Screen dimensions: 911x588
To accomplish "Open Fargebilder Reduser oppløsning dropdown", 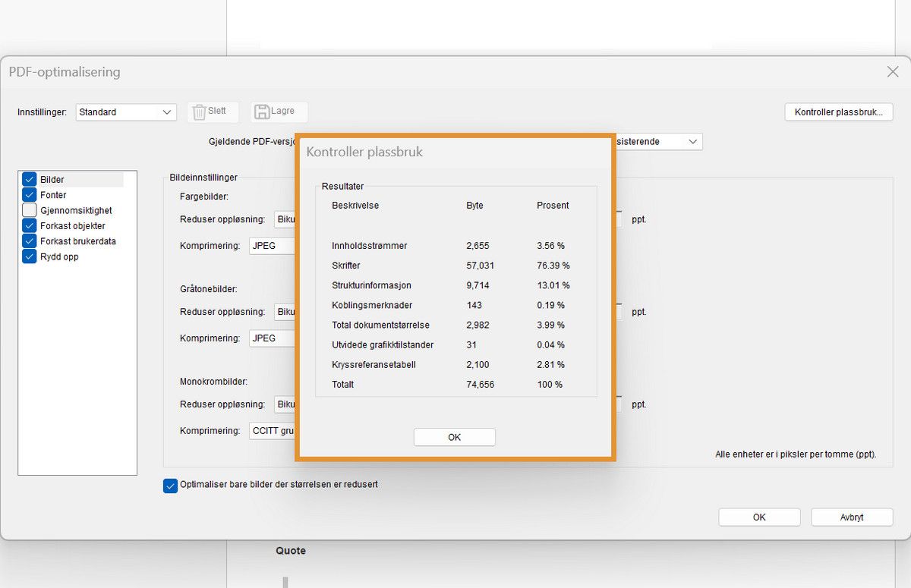I will tap(285, 219).
